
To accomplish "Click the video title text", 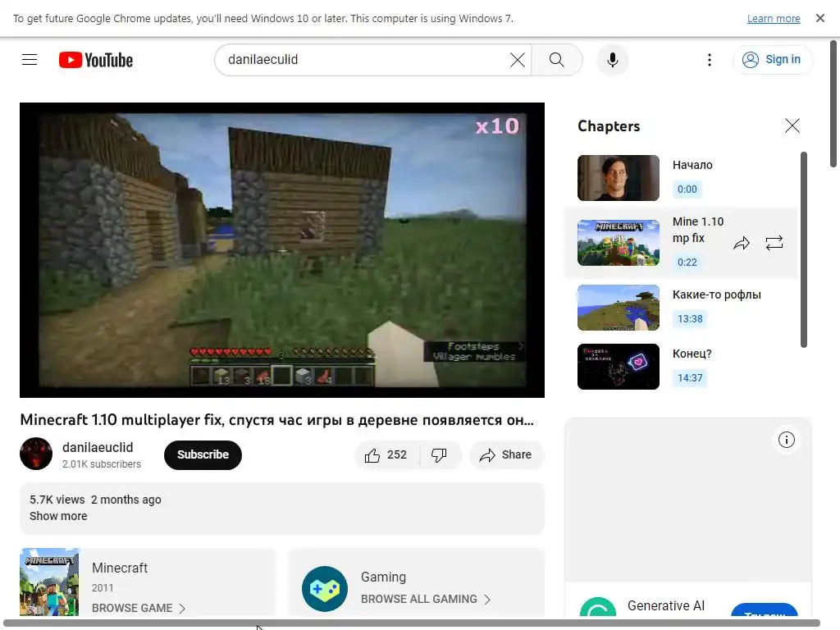I will tap(277, 419).
